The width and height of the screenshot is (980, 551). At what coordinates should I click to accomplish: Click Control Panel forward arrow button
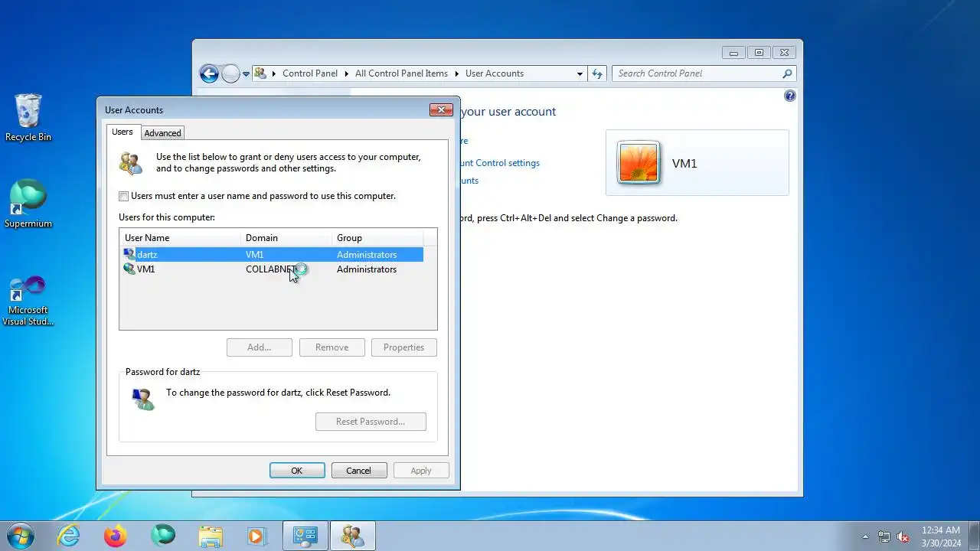coord(230,73)
